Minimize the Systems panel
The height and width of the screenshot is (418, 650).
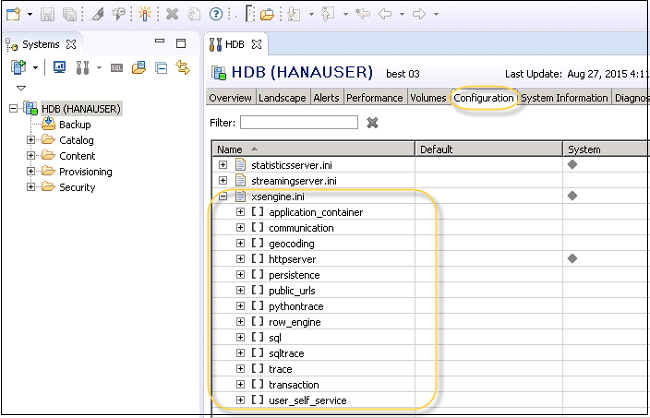160,41
